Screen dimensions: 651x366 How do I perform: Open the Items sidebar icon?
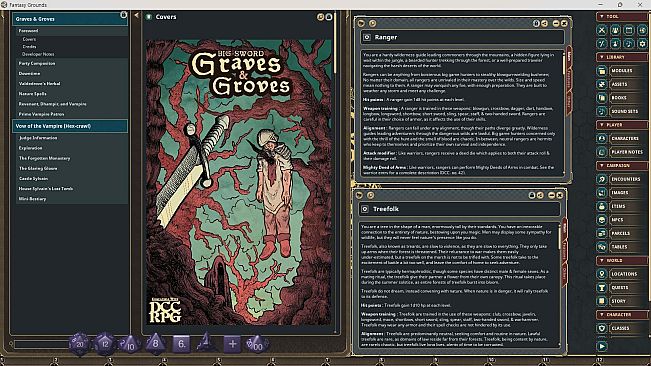pos(602,206)
